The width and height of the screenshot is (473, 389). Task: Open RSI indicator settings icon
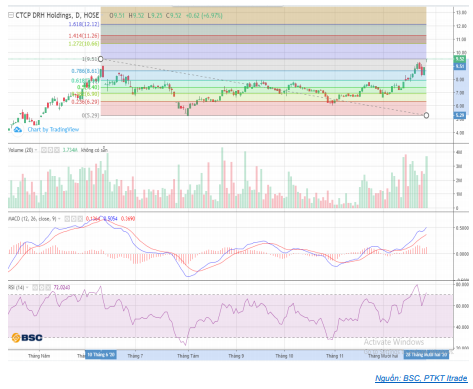[41, 287]
